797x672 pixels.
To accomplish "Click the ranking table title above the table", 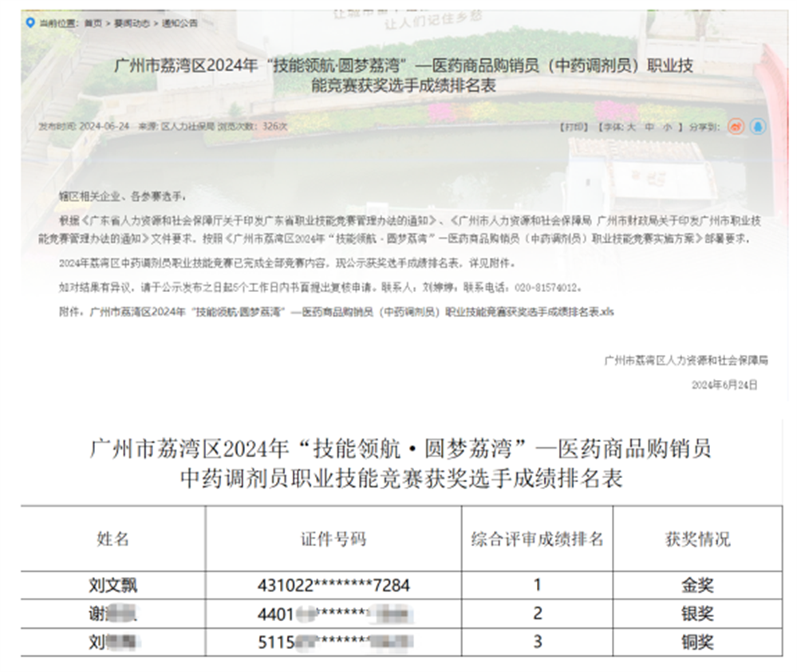I will (x=401, y=463).
